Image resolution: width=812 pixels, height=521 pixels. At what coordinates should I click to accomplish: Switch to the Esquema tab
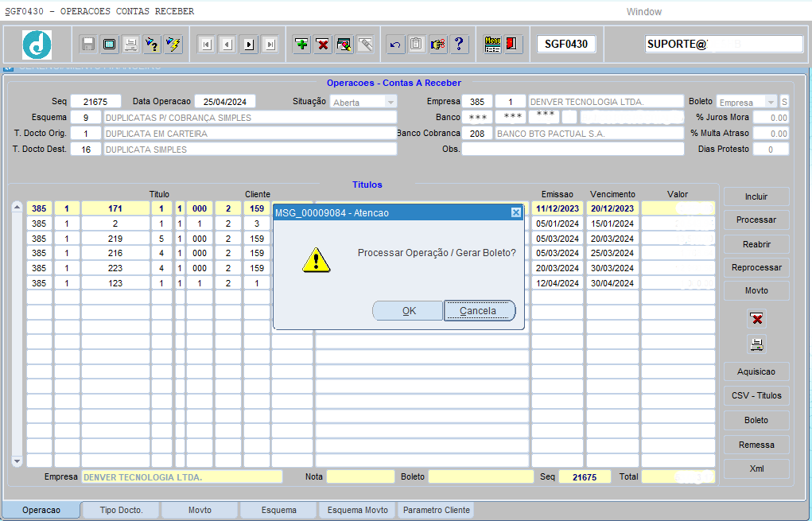click(278, 510)
